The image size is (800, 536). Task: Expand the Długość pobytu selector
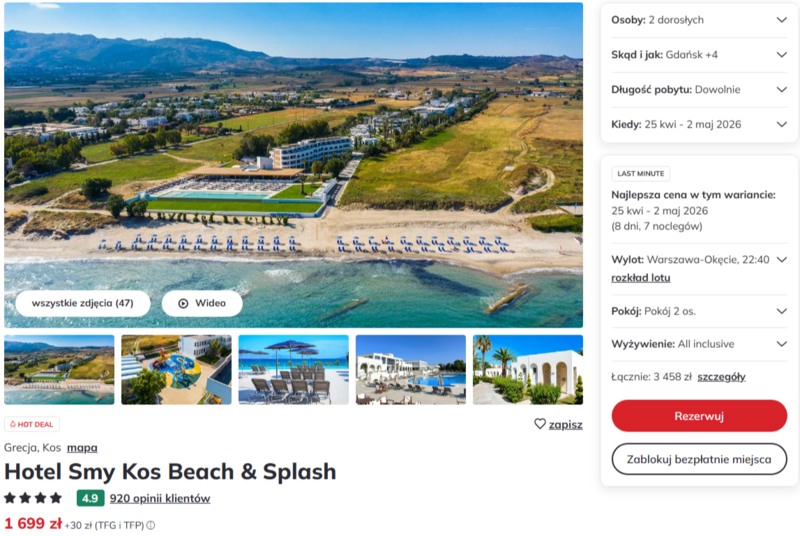pyautogui.click(x=781, y=89)
